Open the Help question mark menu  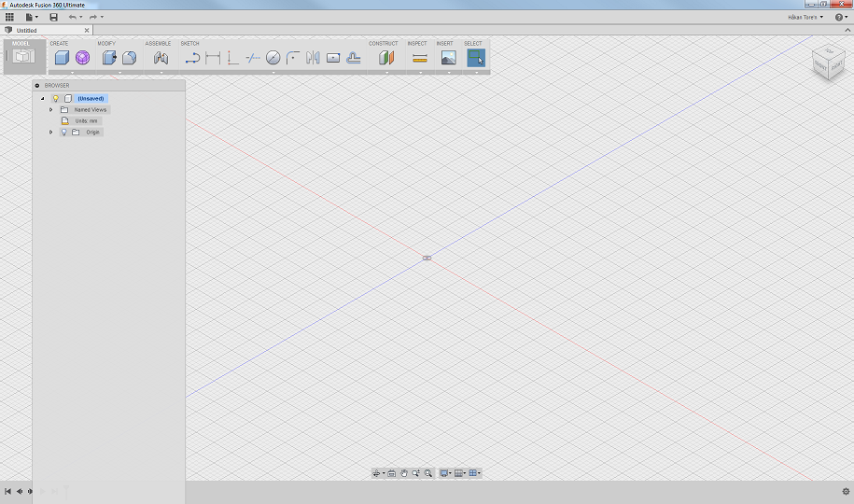pyautogui.click(x=841, y=18)
